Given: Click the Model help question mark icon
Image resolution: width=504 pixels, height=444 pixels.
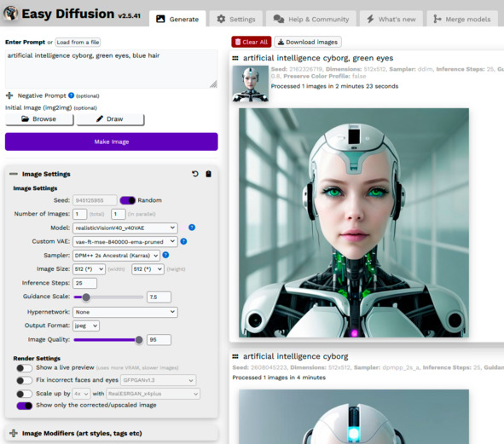Looking at the screenshot, I should tap(192, 228).
